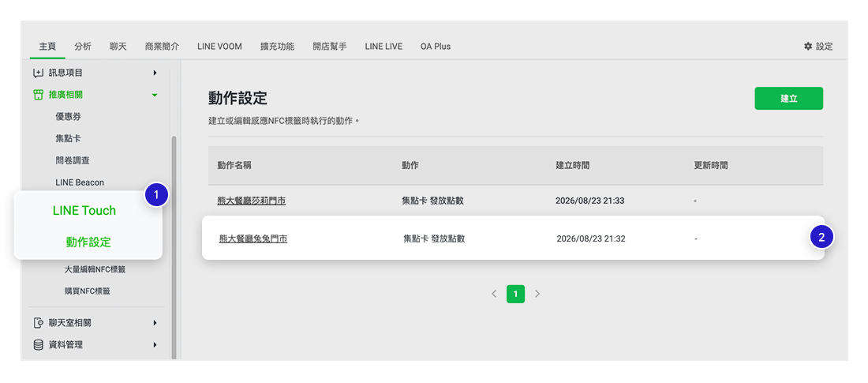Image resolution: width=868 pixels, height=383 pixels.
Task: Collapse the 推廣相關 section arrow
Action: click(x=155, y=96)
